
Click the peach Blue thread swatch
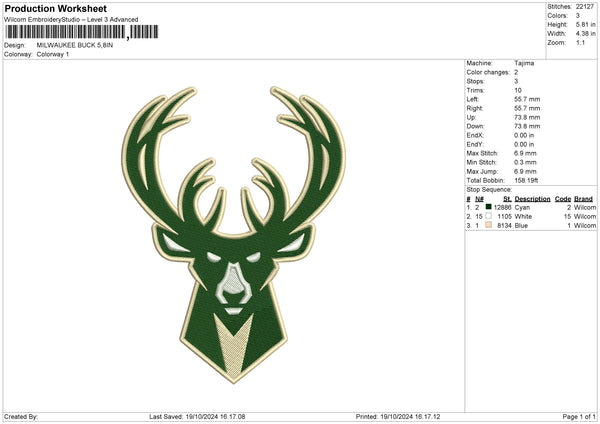[488, 225]
